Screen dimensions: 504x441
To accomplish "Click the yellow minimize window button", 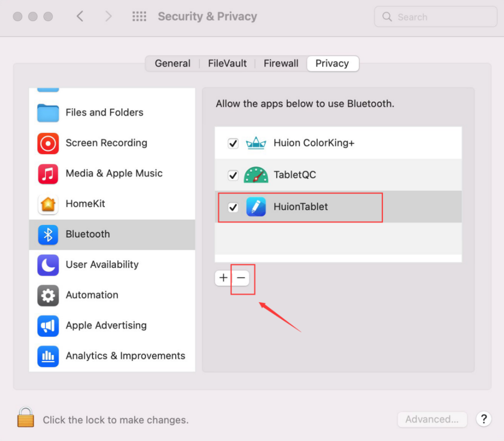I will pos(33,16).
